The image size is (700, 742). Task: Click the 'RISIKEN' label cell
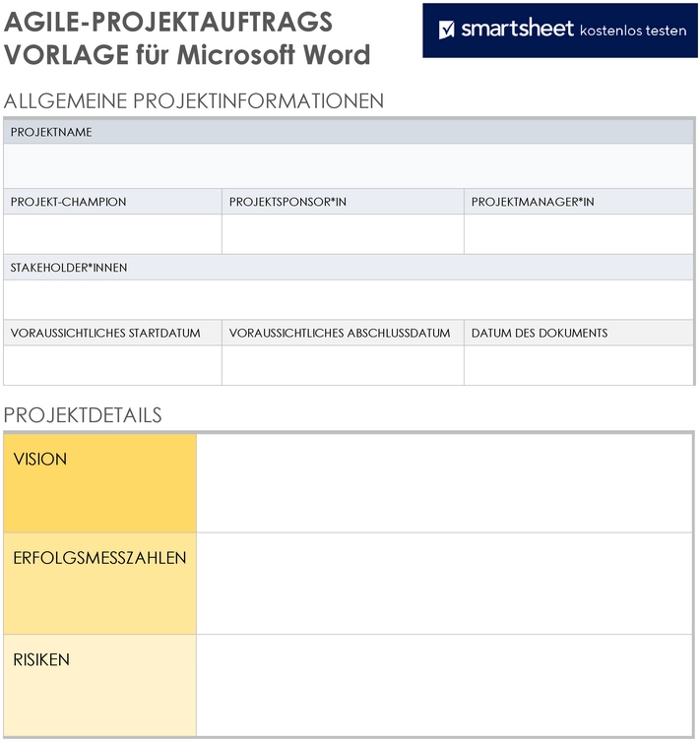99,685
